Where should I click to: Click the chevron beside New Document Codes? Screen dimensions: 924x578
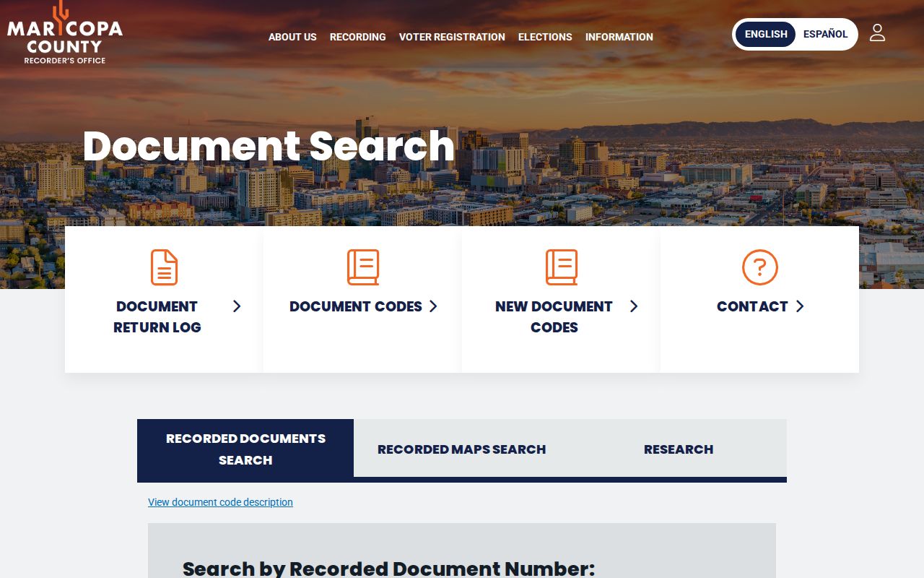click(x=634, y=306)
